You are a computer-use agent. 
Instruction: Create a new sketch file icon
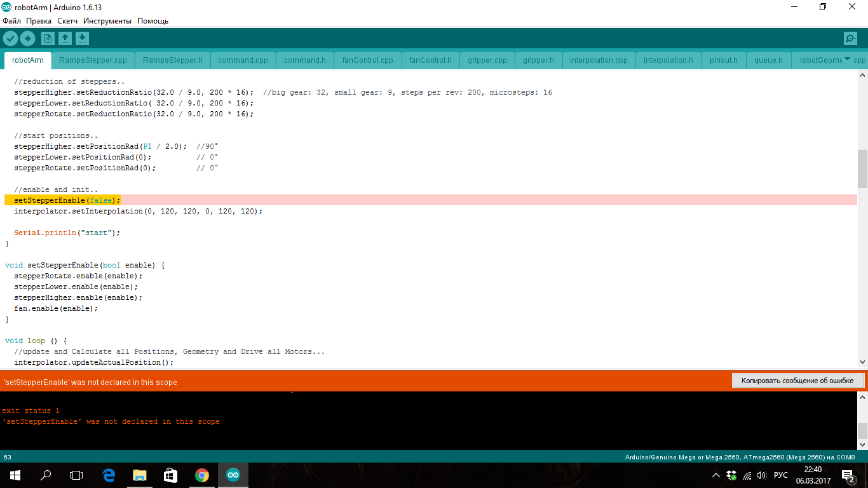coord(48,39)
